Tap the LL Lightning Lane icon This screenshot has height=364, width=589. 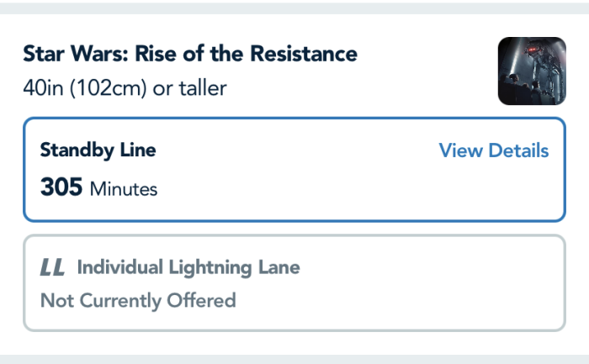coord(52,268)
